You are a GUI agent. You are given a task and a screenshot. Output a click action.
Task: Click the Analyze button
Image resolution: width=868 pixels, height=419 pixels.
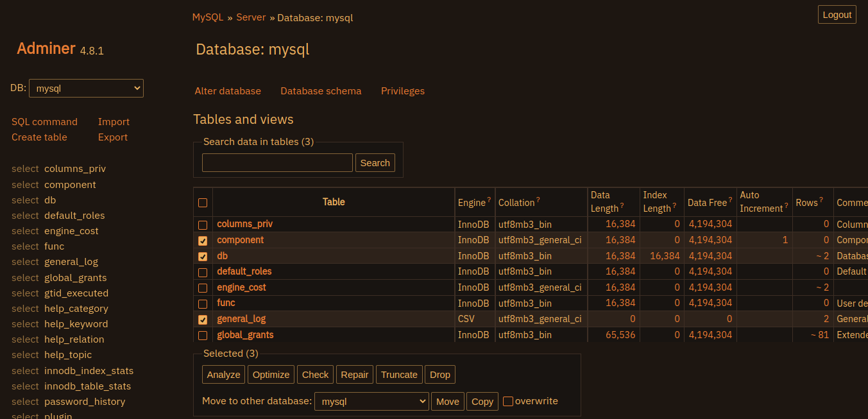pos(224,375)
